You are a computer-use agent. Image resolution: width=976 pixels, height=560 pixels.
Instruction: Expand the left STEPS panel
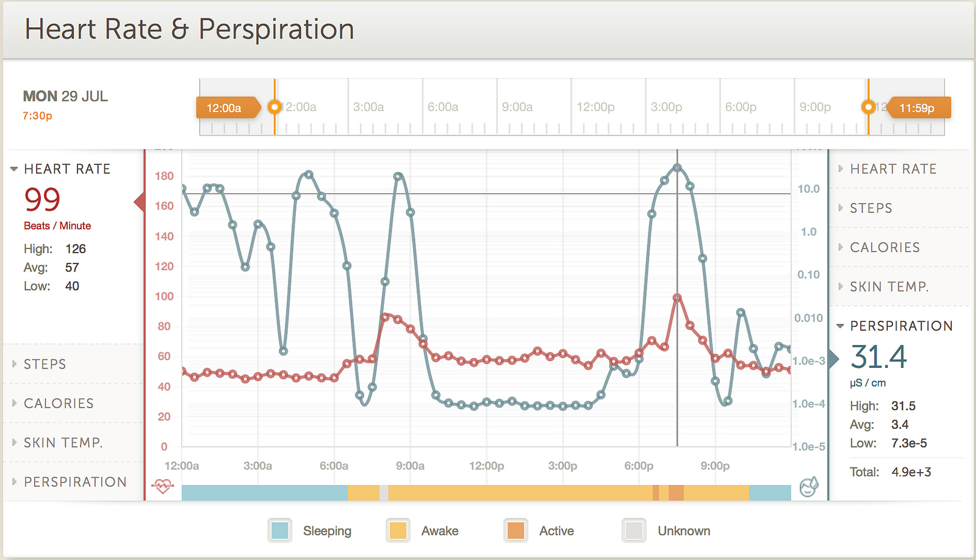click(x=45, y=364)
